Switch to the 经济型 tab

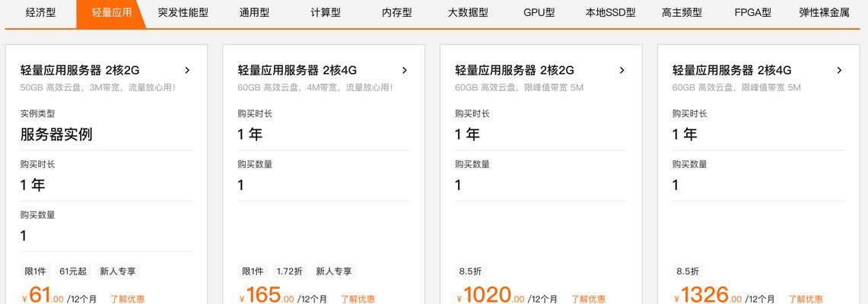tap(41, 13)
